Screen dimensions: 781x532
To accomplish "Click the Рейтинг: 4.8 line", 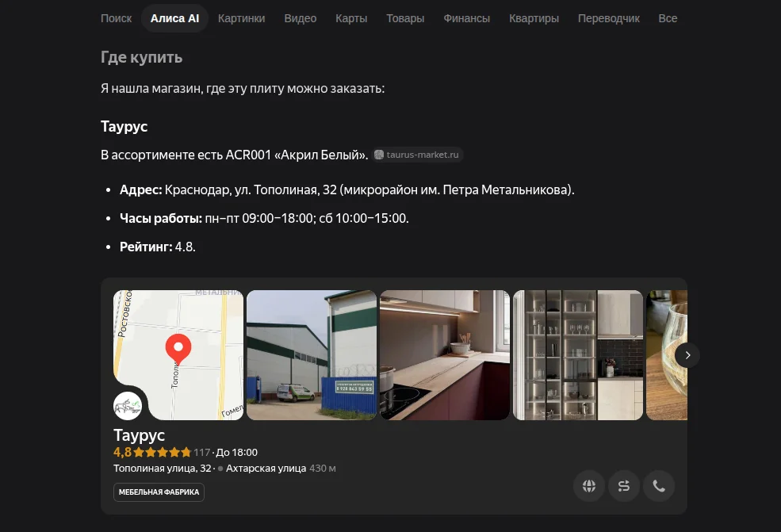I will click(x=158, y=247).
